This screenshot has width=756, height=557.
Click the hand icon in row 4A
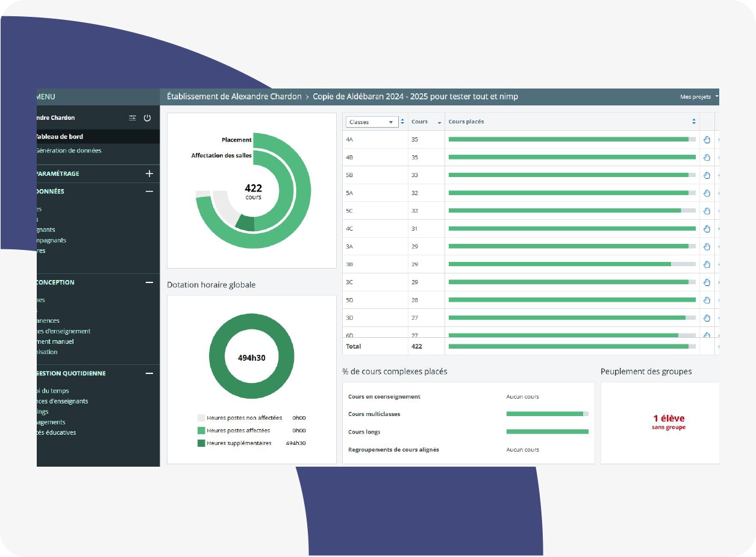pyautogui.click(x=707, y=140)
